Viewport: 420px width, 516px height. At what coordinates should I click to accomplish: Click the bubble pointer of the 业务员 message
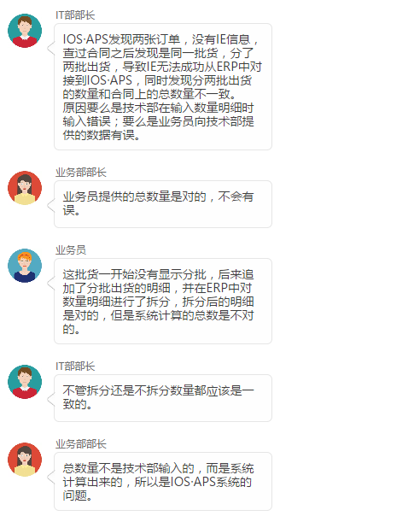coord(51,283)
